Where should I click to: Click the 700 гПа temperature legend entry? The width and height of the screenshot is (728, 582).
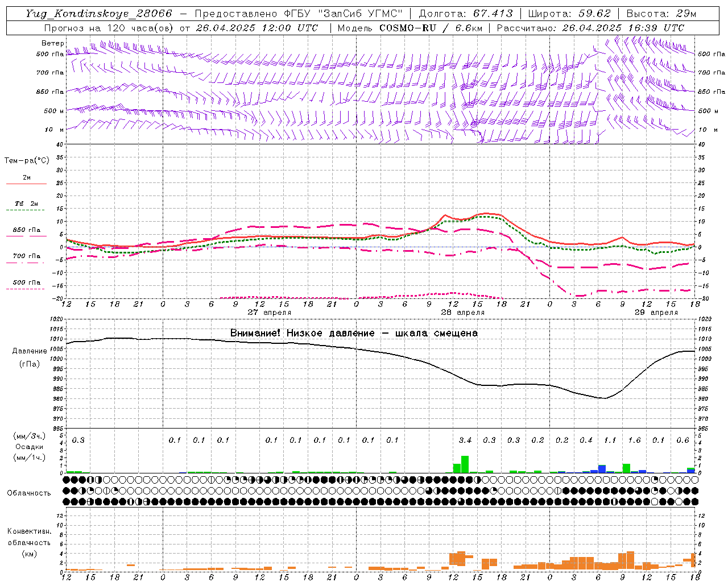coord(26,256)
